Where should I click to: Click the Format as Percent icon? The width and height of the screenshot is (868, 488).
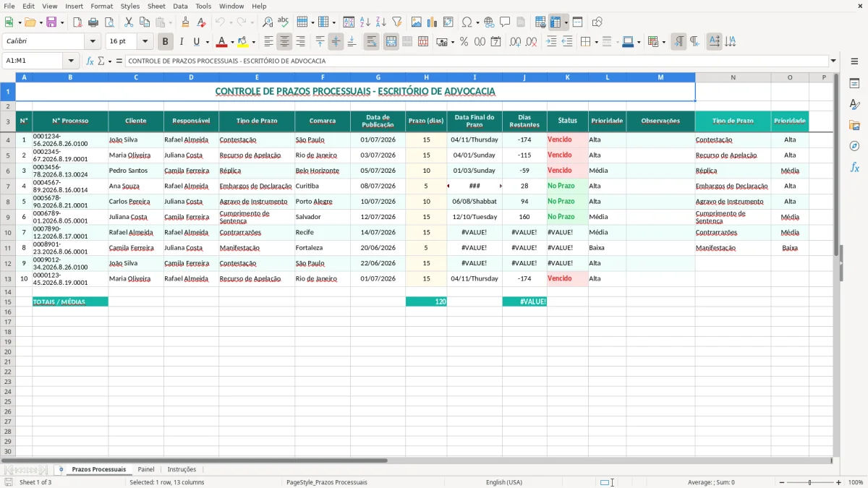[464, 42]
